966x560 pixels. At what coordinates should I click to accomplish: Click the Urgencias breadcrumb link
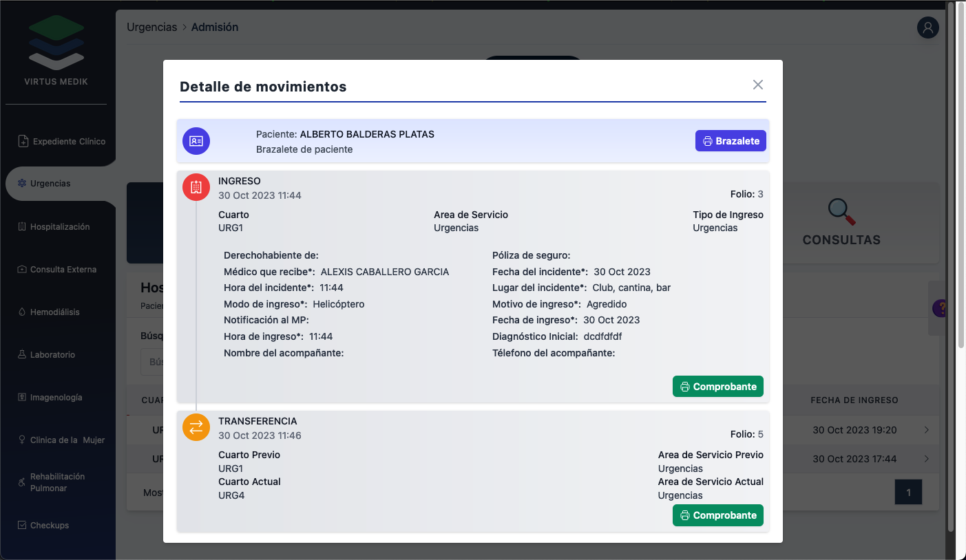pyautogui.click(x=151, y=28)
